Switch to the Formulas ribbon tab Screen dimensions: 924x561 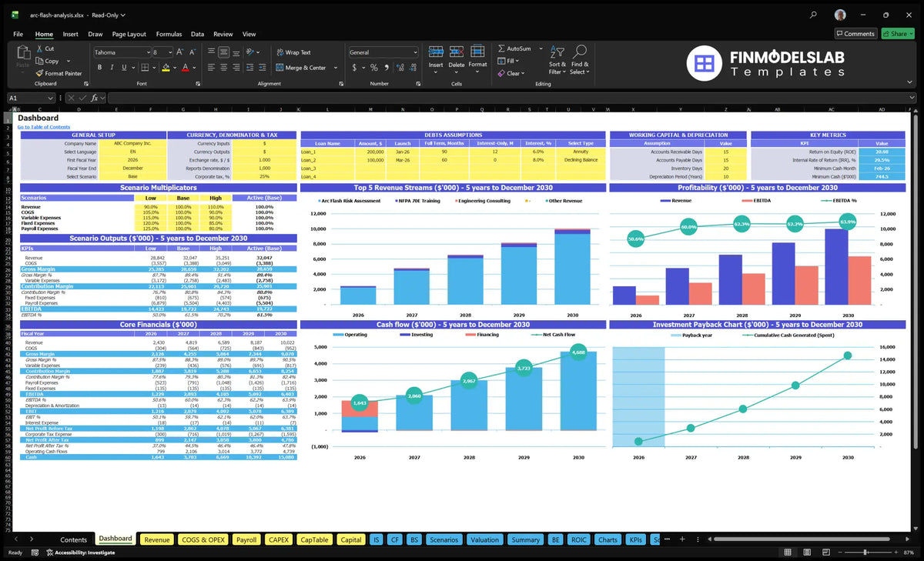[x=169, y=34]
